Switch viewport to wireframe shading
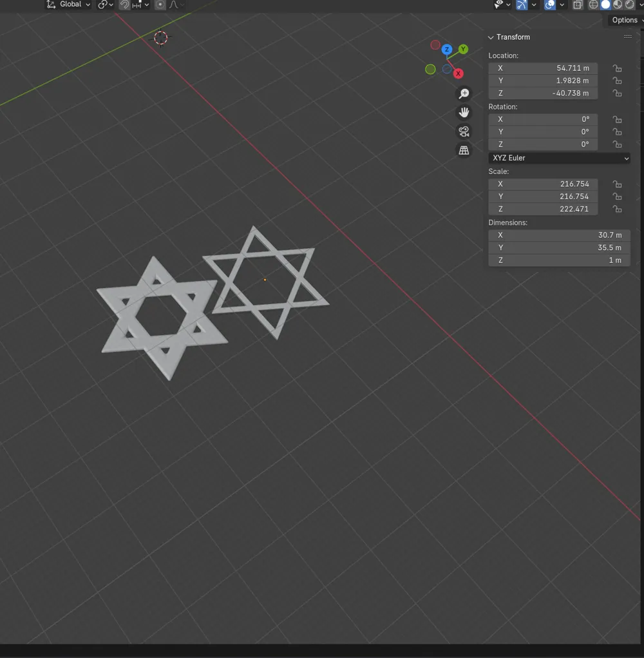The width and height of the screenshot is (644, 658). [594, 5]
